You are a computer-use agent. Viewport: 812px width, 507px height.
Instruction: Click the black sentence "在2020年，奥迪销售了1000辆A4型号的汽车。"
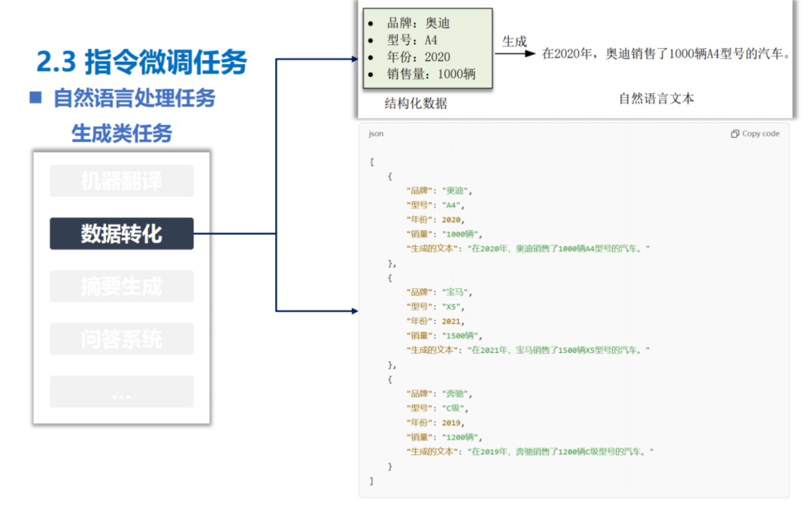(666, 54)
